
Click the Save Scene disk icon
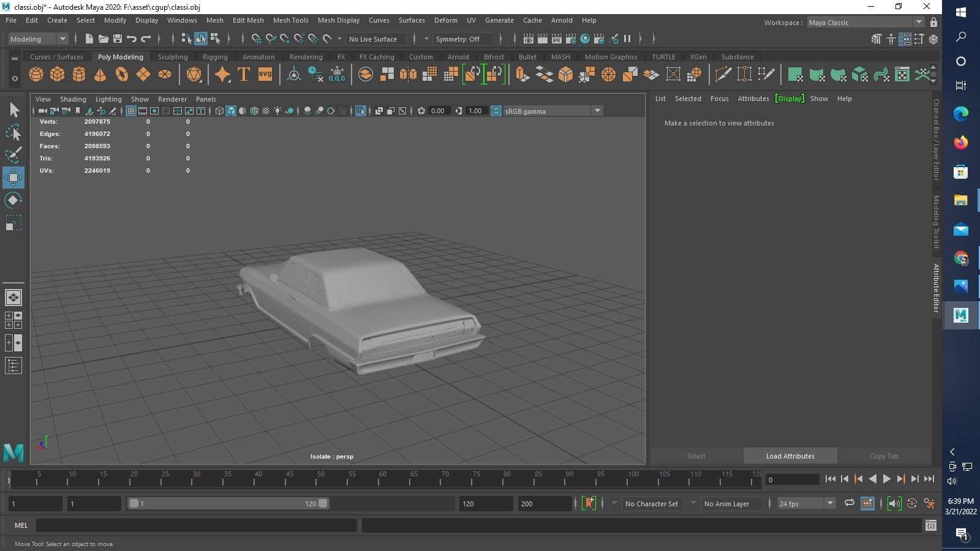pos(117,39)
